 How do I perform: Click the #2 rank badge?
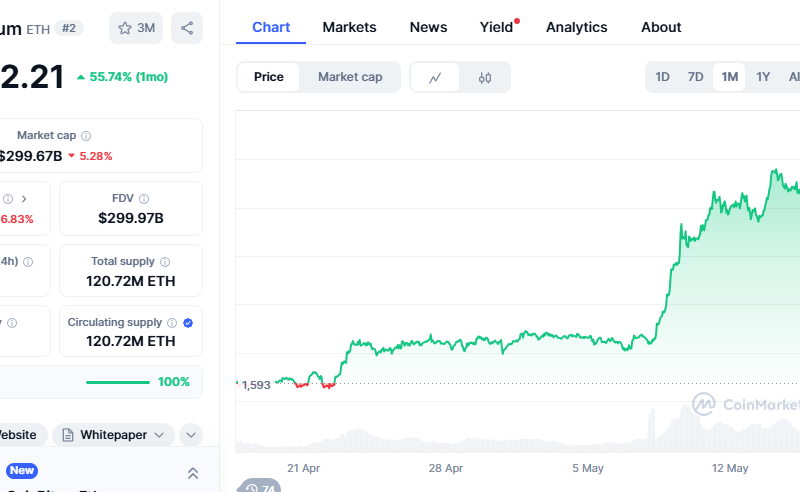click(x=69, y=28)
